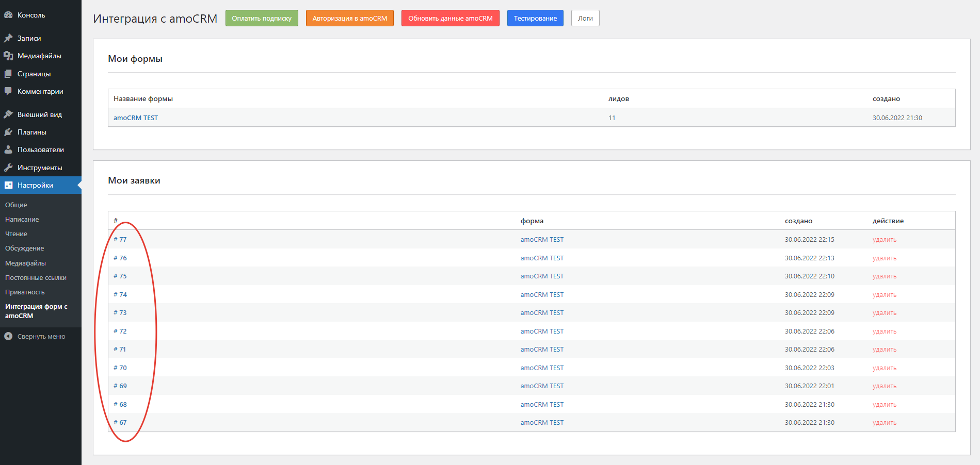Open Медиафайлы via its sidebar icon
The width and height of the screenshot is (980, 465).
8,55
